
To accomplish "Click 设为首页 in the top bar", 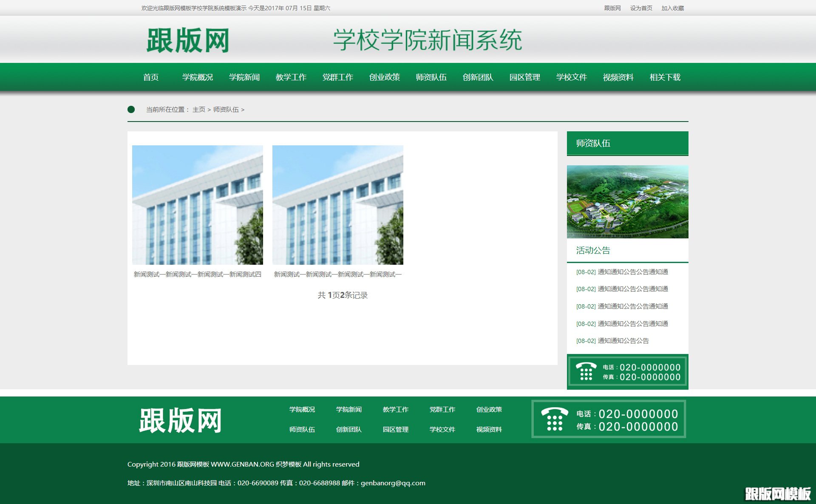I will (x=641, y=8).
